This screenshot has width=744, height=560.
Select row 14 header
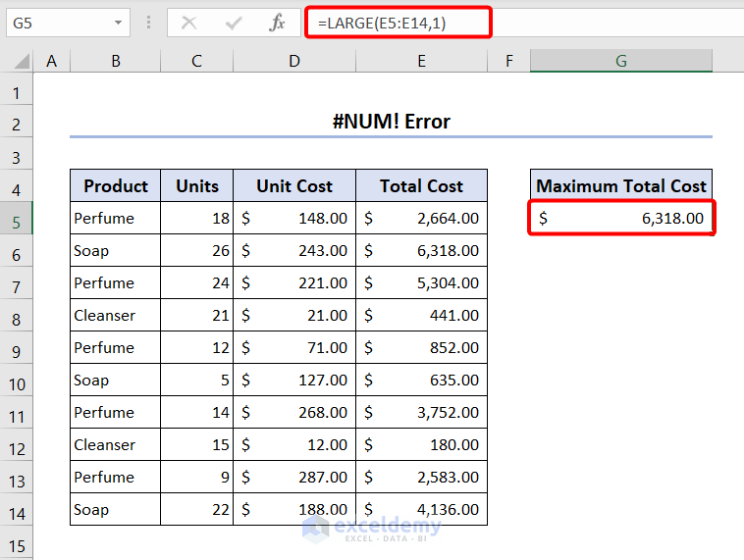coord(17,510)
